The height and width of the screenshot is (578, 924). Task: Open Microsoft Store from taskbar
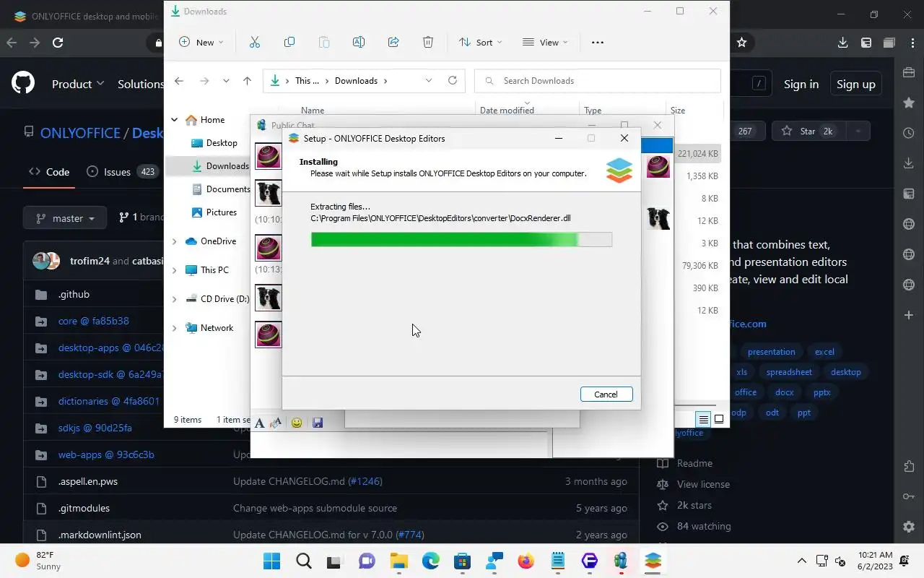pos(463,561)
